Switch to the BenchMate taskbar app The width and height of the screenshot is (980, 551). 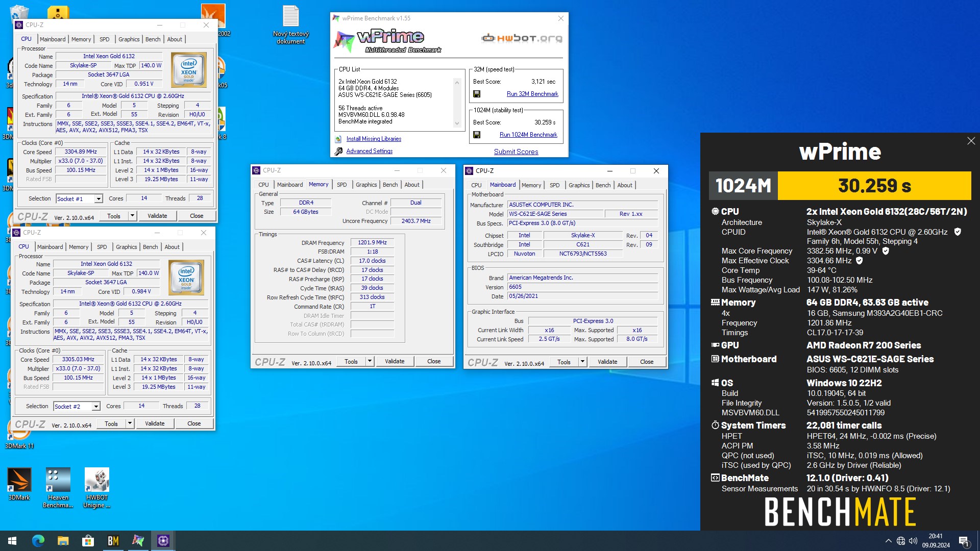pos(113,541)
